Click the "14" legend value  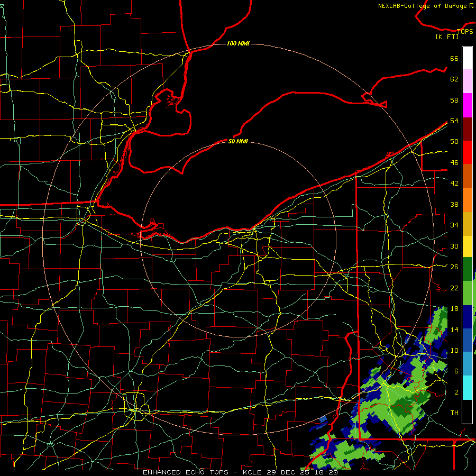tap(454, 329)
